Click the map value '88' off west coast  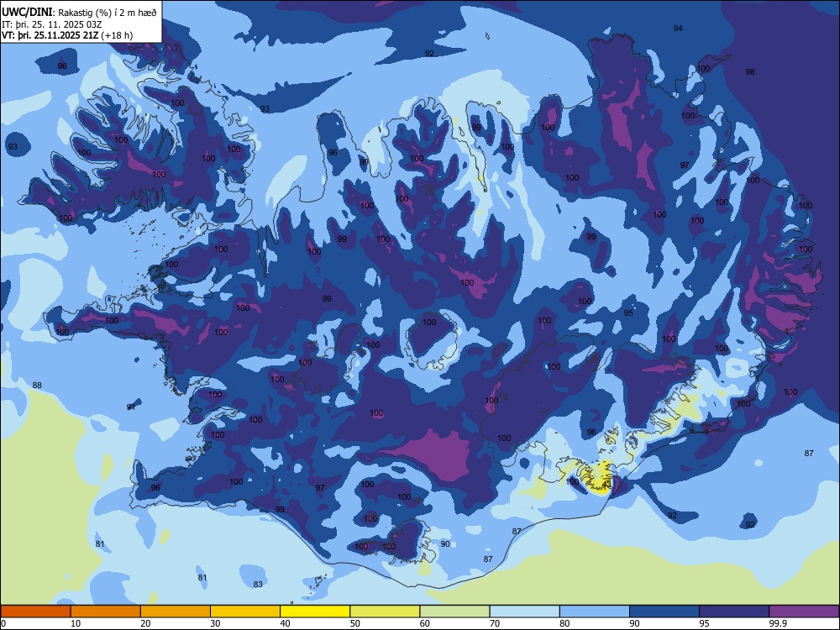[37, 386]
